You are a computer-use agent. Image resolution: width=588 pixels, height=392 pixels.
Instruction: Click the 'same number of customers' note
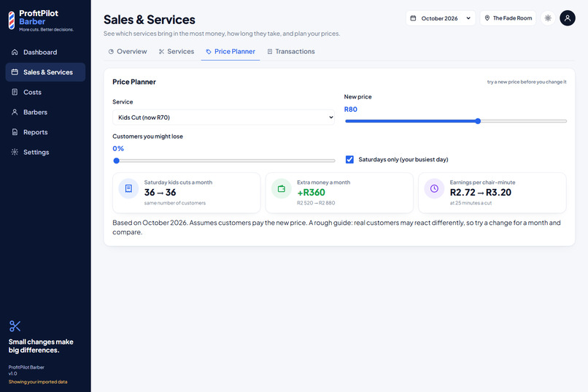[175, 203]
